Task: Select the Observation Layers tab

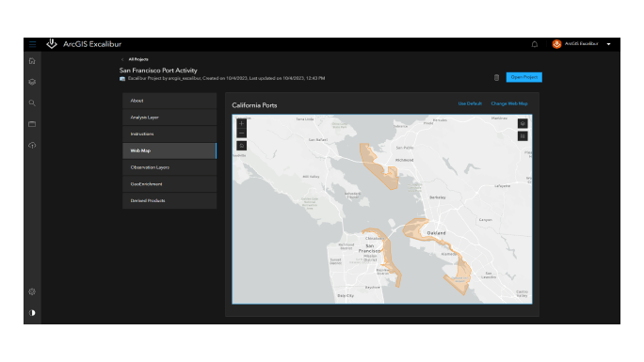Action: click(x=169, y=167)
